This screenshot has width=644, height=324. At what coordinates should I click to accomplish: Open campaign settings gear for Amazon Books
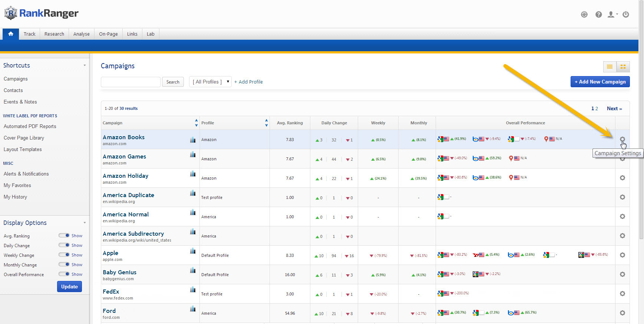622,139
